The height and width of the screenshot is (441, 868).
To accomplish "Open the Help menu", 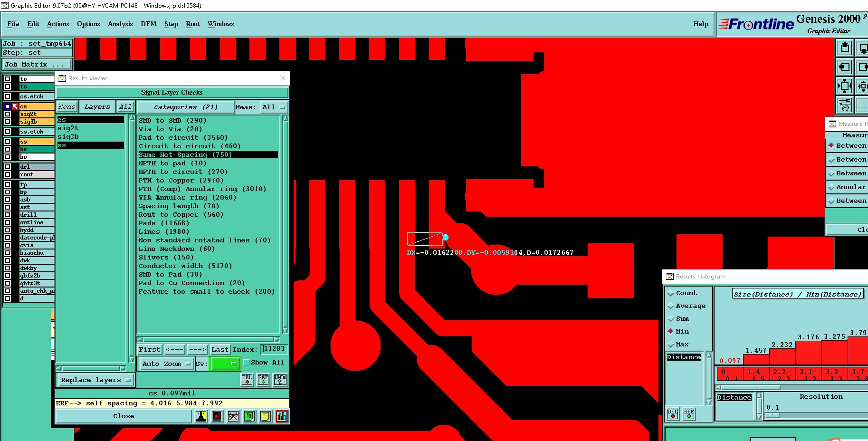I will pos(700,24).
